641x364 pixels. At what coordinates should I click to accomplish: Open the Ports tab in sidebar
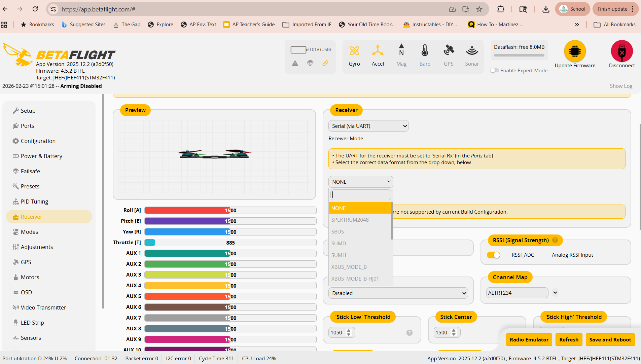coord(27,126)
